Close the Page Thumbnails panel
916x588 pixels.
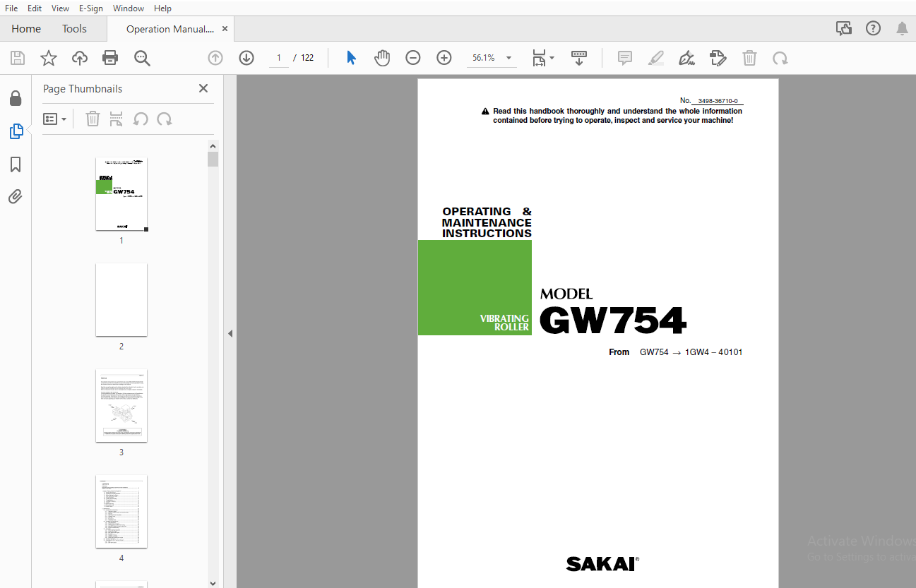[203, 88]
